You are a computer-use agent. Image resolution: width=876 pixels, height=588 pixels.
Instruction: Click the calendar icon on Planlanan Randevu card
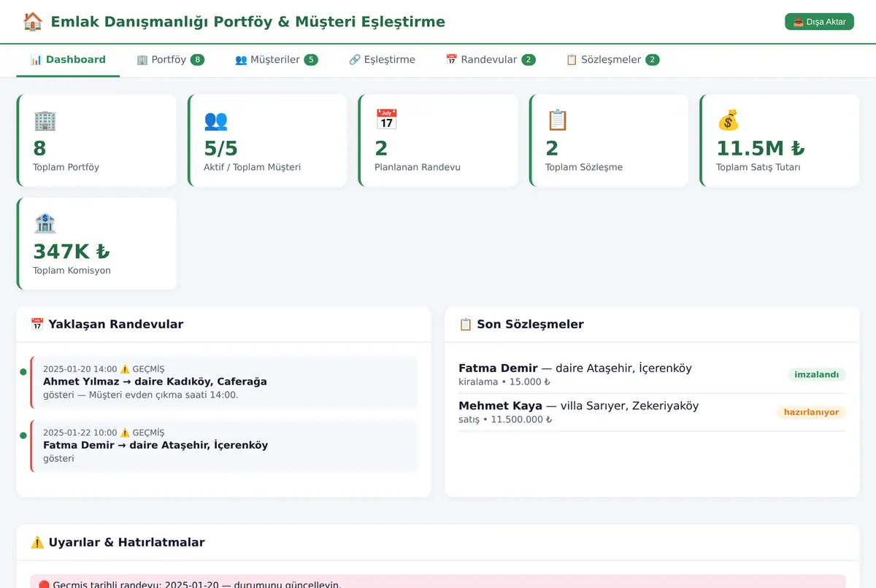[x=386, y=120]
